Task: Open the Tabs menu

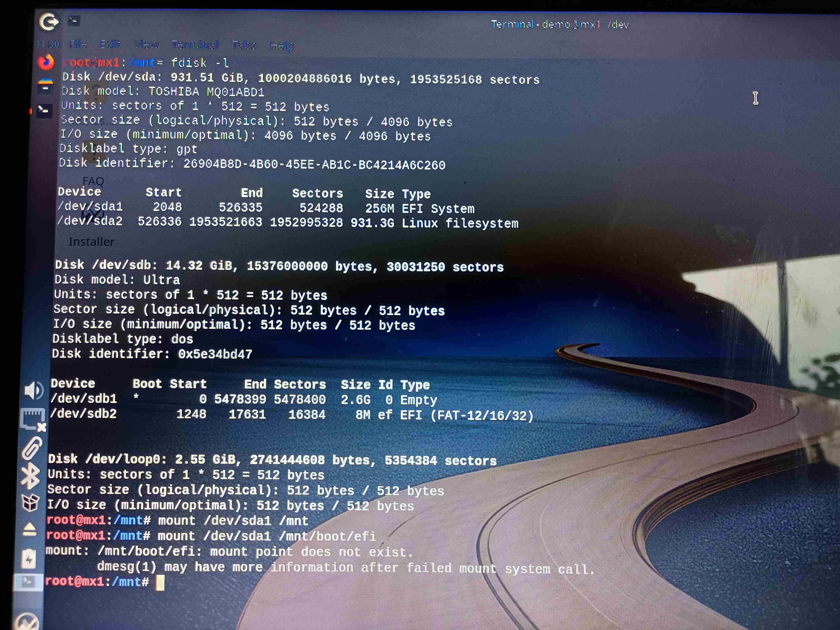Action: (x=244, y=45)
